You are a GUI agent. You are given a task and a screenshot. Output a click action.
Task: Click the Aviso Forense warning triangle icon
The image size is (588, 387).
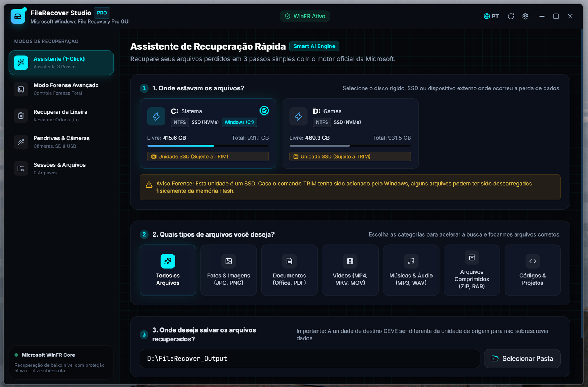tap(149, 185)
